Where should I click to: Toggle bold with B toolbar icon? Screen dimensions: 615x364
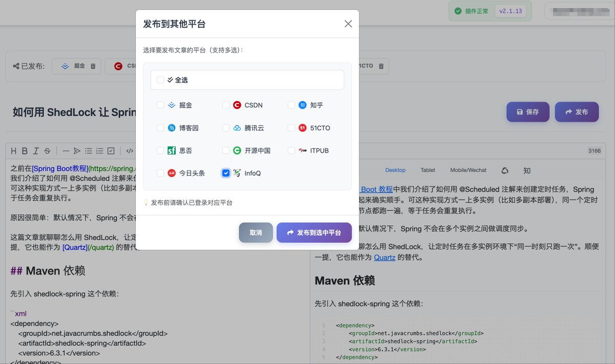pyautogui.click(x=25, y=151)
